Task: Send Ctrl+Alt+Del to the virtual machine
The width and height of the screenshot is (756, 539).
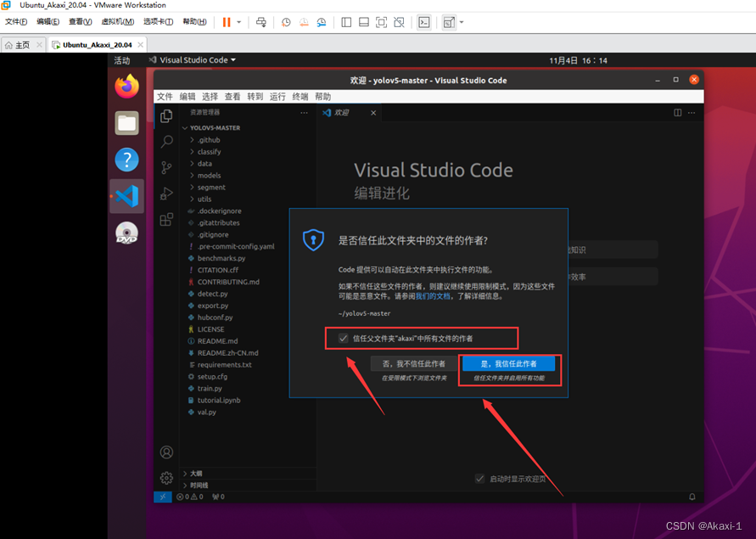Action: point(260,22)
